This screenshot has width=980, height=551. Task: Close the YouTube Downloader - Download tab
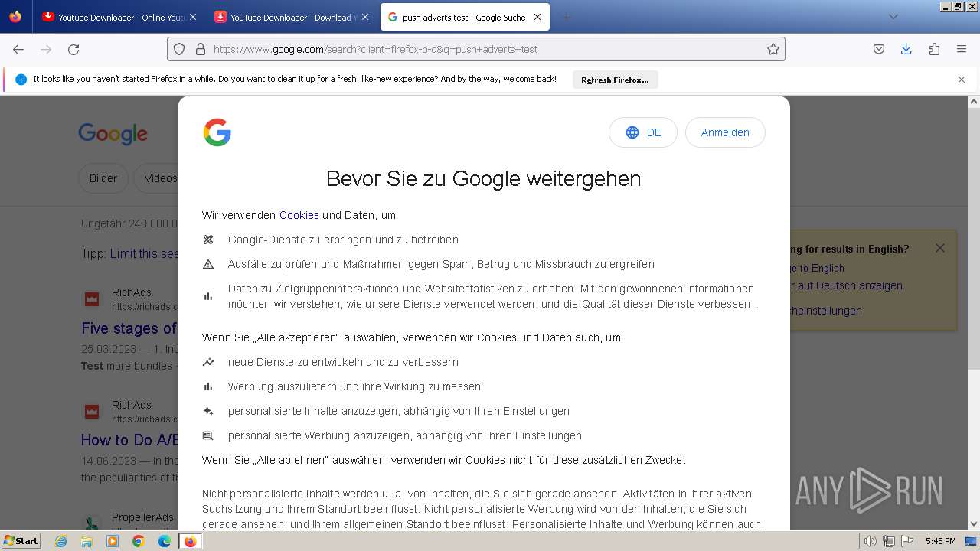click(364, 17)
